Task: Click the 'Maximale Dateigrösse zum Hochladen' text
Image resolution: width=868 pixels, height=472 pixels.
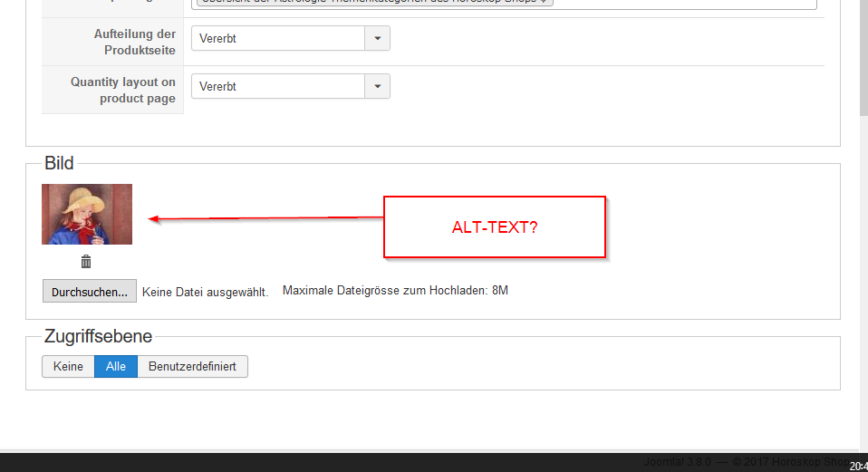Action: click(395, 291)
